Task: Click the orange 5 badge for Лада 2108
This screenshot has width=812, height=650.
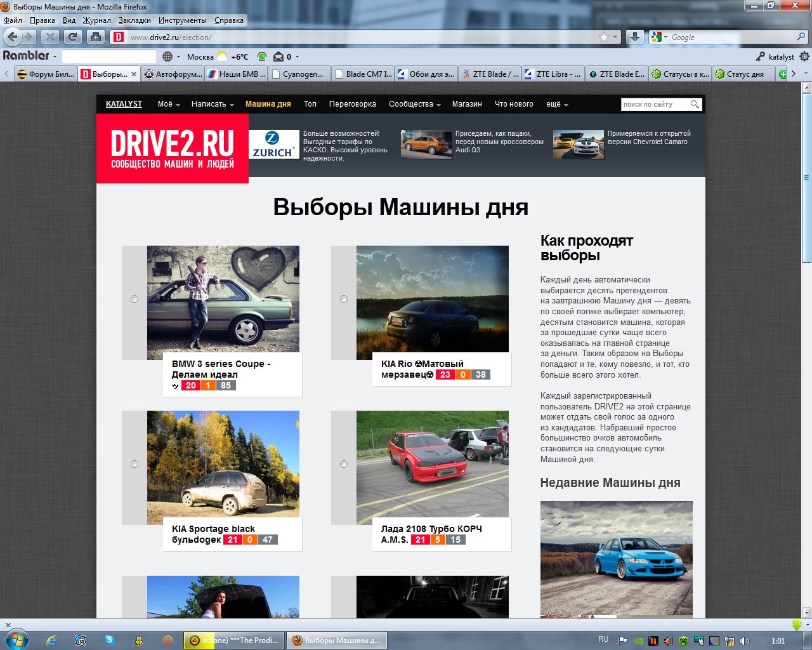Action: 438,540
